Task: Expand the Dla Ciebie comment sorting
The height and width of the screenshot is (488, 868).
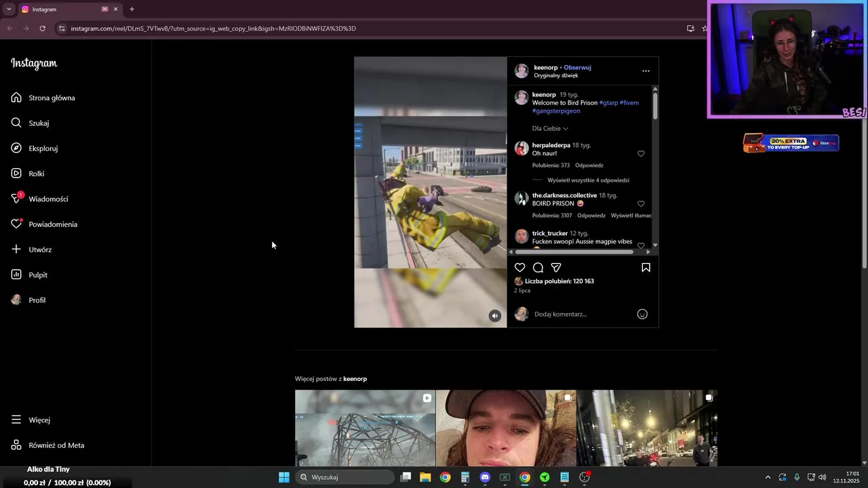Action: [550, 128]
